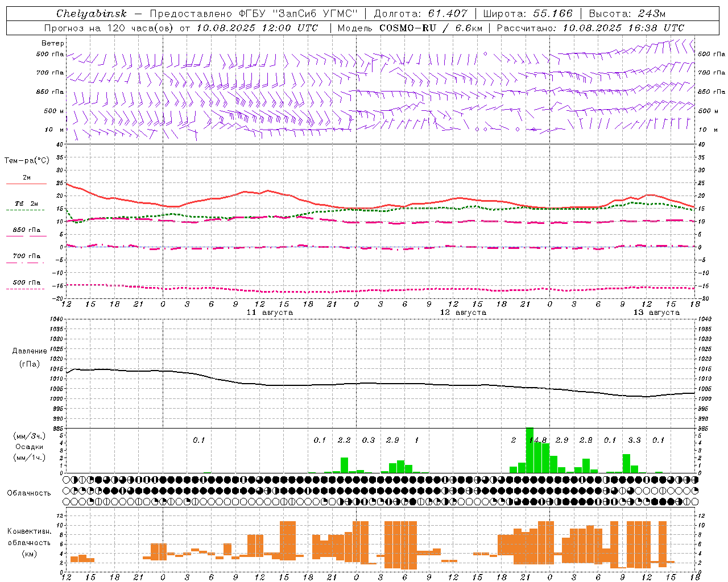Click the "Тем-ра(°C)" temperature panel label

coord(27,161)
